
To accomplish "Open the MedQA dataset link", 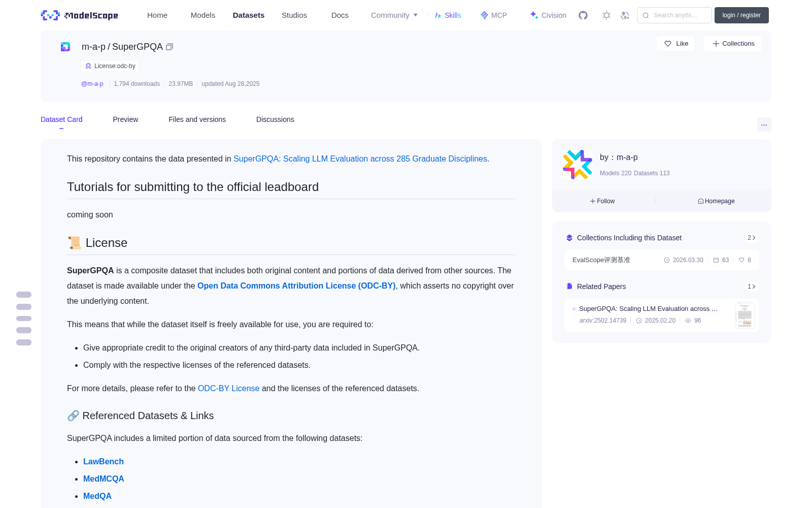I will (97, 496).
